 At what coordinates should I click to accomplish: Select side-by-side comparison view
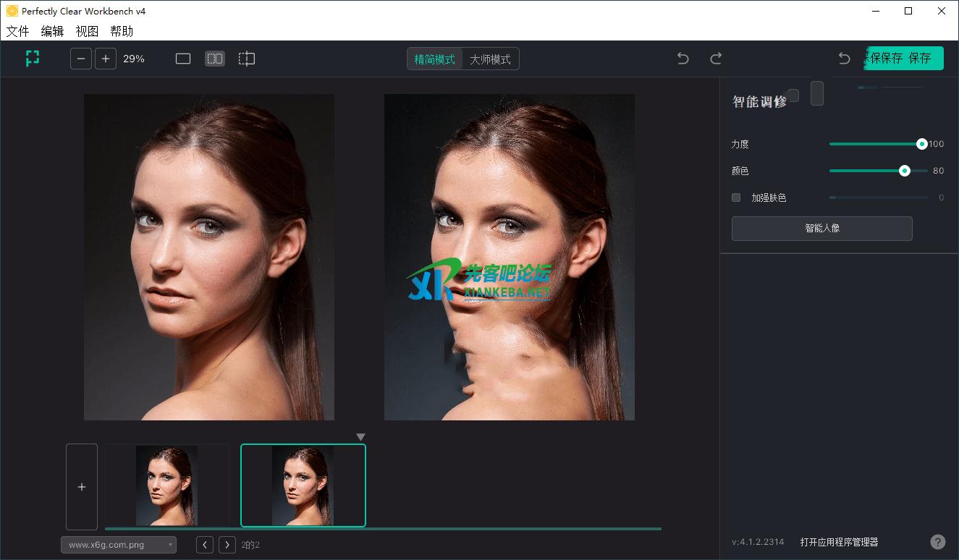point(215,59)
